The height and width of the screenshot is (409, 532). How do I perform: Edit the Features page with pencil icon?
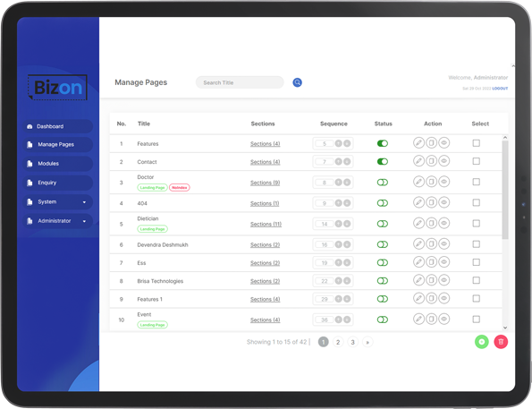point(418,142)
